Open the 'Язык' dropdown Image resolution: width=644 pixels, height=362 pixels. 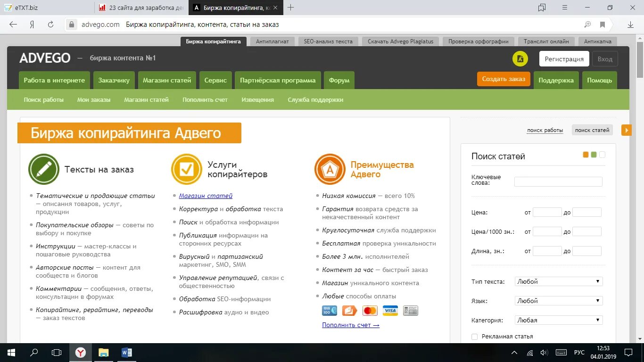(559, 301)
